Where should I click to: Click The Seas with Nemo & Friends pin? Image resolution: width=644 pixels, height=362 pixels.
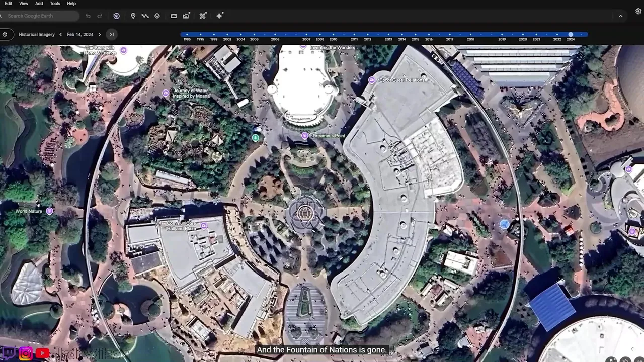pos(124,50)
